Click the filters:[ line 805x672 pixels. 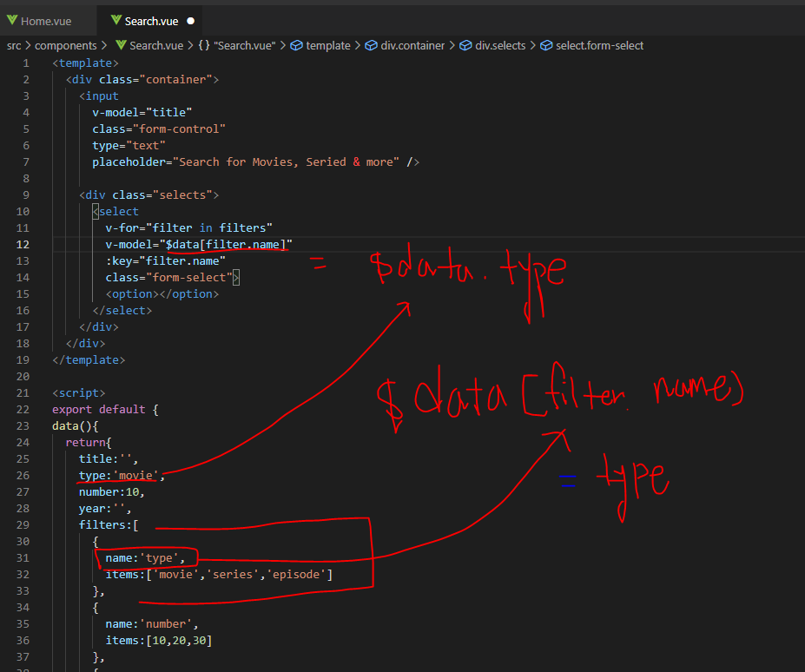[109, 525]
